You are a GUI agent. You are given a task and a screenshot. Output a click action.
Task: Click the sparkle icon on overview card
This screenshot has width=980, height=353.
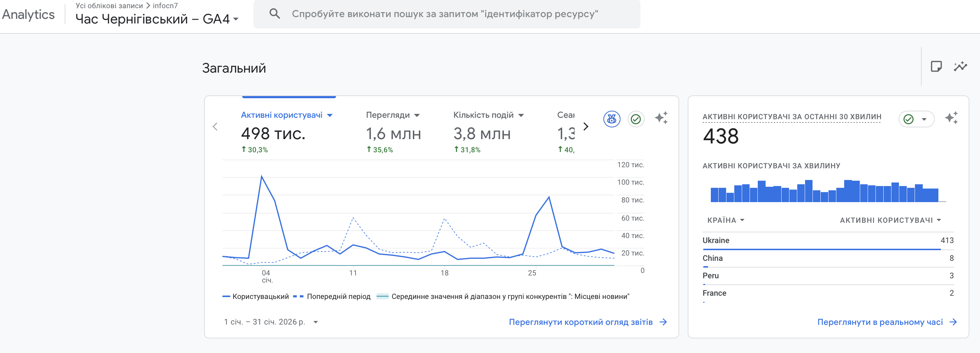click(x=661, y=118)
